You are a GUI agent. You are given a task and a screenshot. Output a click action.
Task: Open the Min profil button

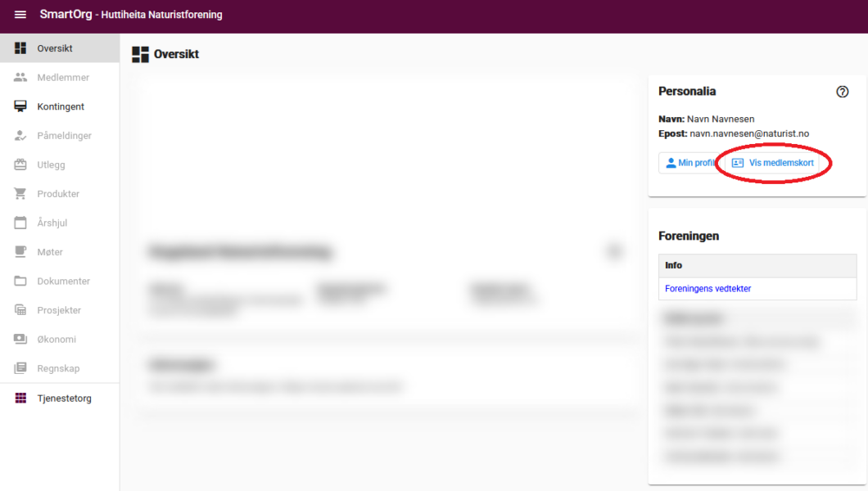(689, 163)
